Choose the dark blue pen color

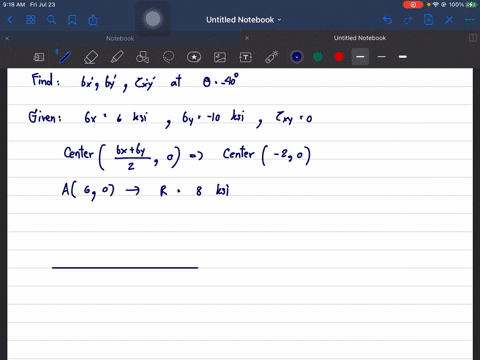(x=297, y=57)
